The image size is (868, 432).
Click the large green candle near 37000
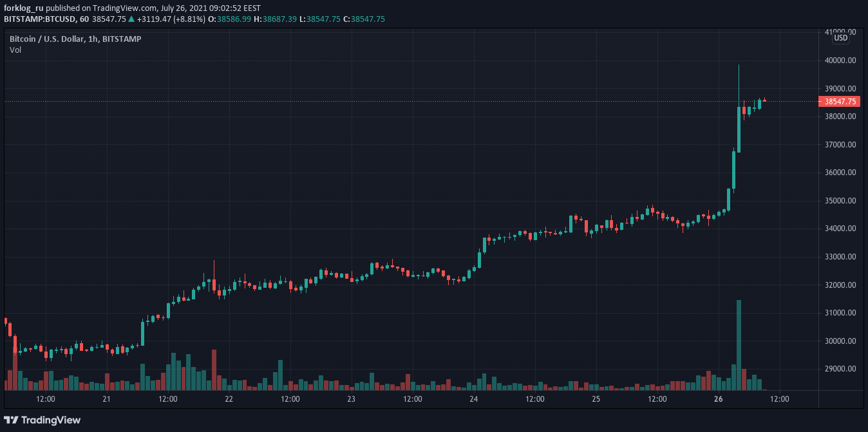(x=739, y=129)
